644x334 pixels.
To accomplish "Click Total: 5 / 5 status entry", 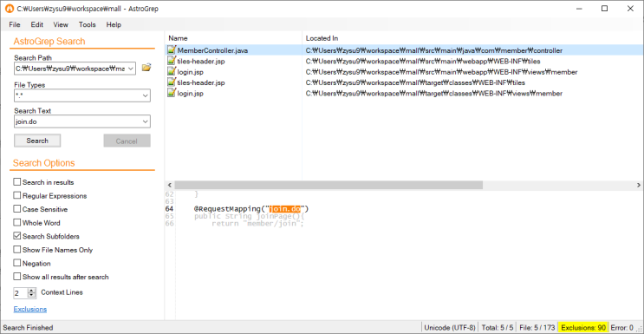I will 498,328.
